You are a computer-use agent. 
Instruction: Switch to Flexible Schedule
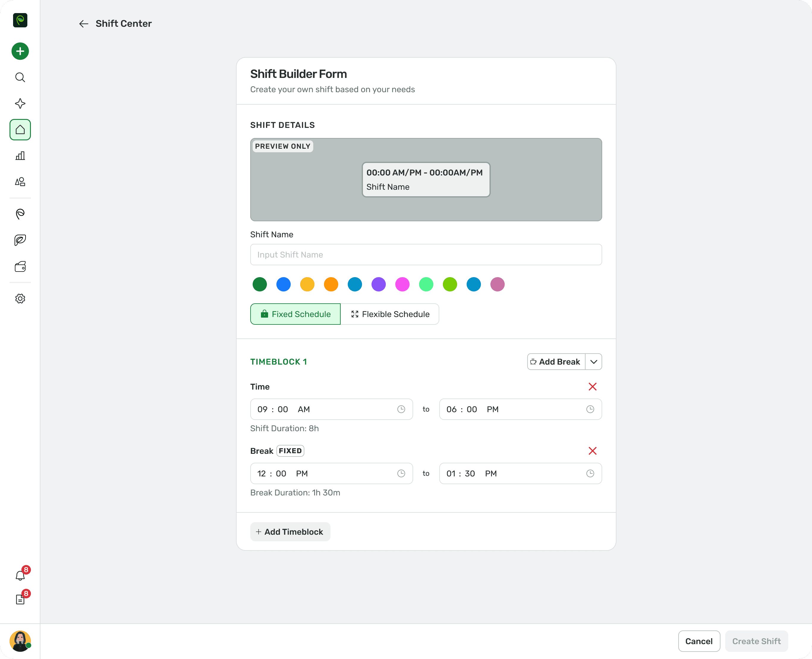390,314
